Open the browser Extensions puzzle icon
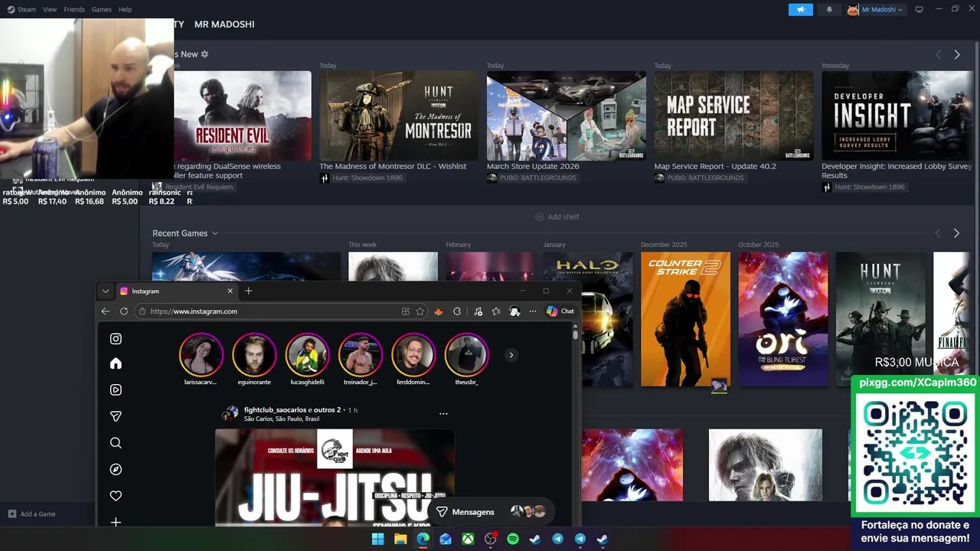The width and height of the screenshot is (980, 551). click(x=457, y=311)
